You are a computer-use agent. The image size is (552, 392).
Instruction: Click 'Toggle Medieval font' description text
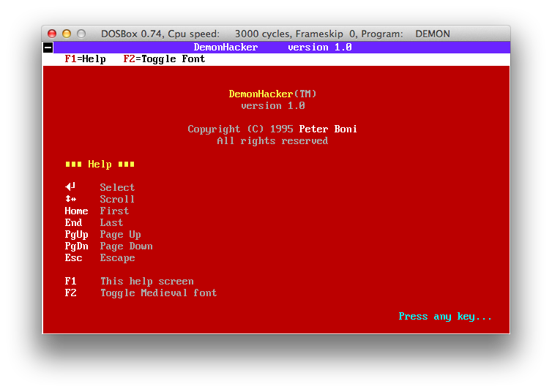(158, 293)
